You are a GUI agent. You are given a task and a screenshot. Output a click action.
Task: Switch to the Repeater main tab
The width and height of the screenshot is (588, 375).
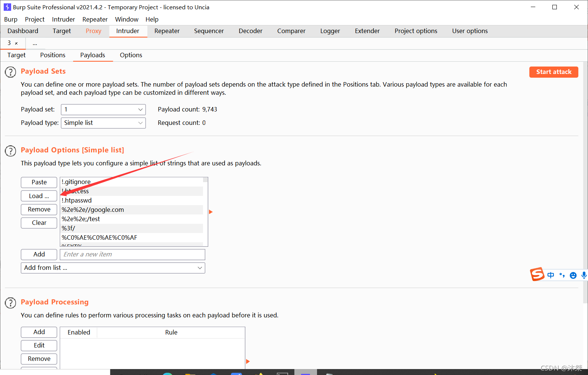167,31
